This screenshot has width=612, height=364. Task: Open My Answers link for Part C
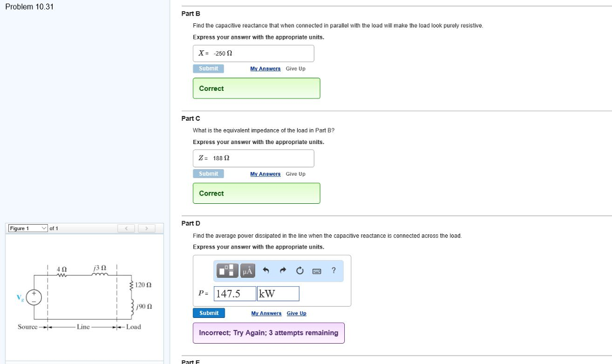point(265,174)
